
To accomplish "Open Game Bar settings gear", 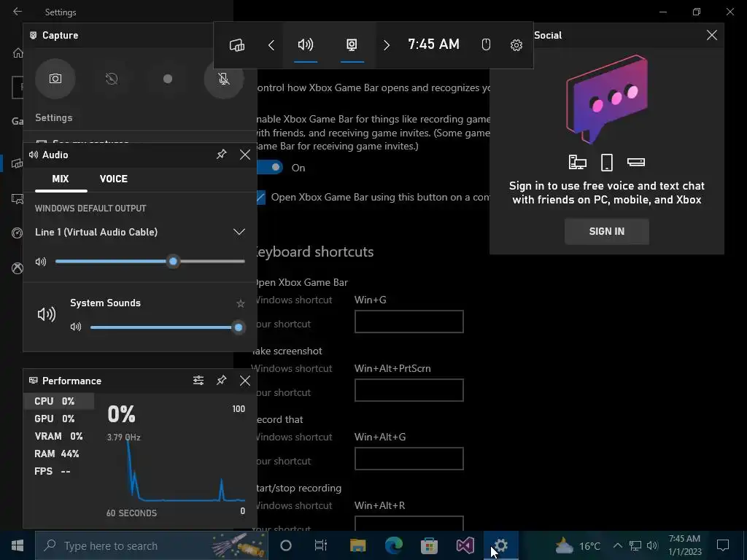I will click(x=516, y=45).
